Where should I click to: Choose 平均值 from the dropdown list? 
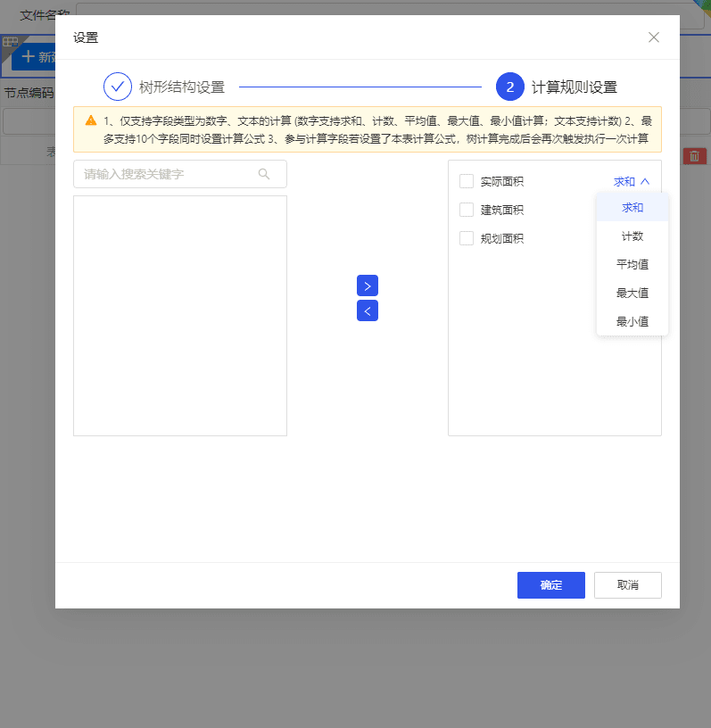click(632, 265)
